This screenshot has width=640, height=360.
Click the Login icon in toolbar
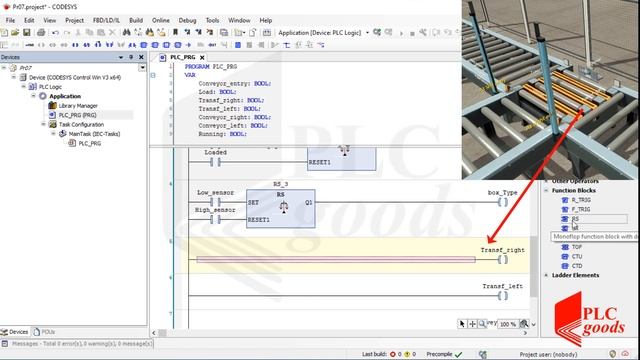click(377, 32)
